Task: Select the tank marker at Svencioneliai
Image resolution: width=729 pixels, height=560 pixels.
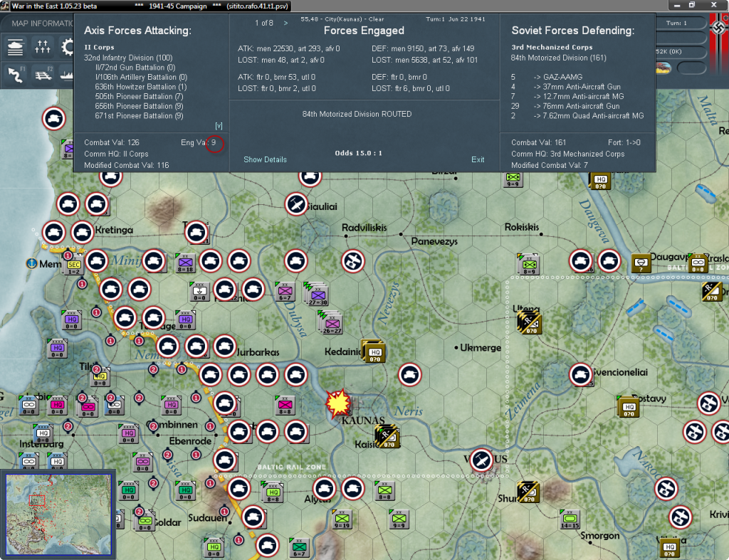Action: pyautogui.click(x=581, y=374)
